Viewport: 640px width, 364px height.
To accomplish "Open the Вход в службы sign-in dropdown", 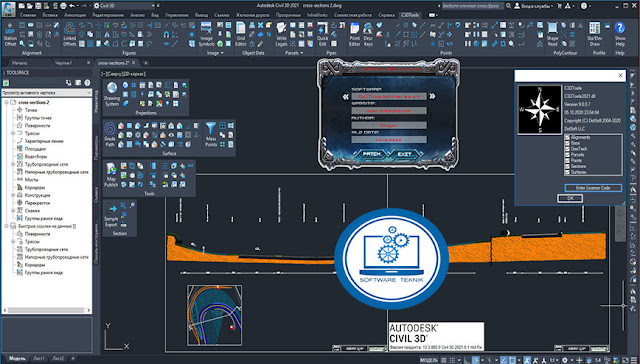I will (x=534, y=6).
